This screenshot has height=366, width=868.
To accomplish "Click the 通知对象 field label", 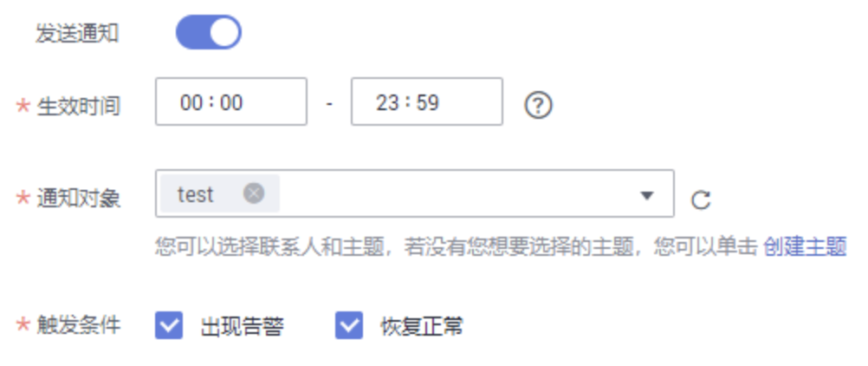I will pyautogui.click(x=78, y=198).
